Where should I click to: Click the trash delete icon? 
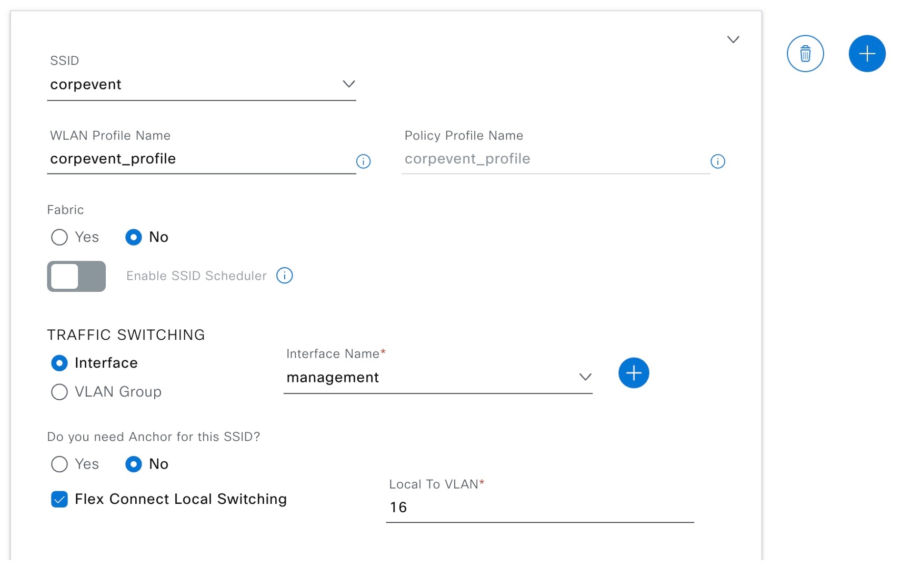pos(805,54)
